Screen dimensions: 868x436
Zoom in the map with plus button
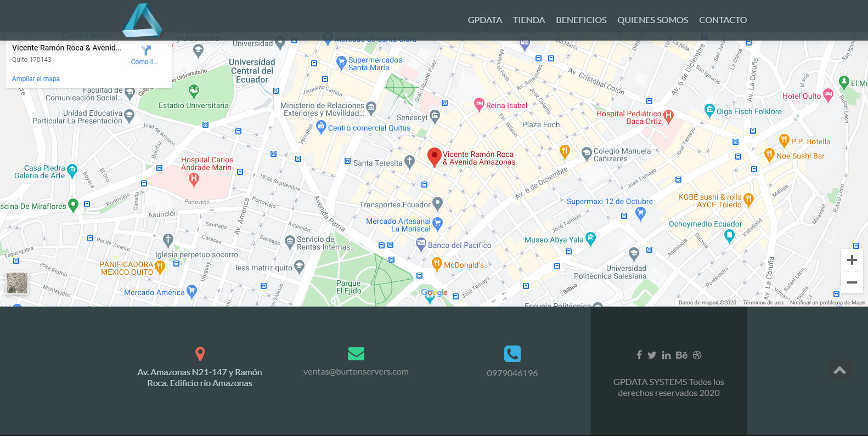852,260
